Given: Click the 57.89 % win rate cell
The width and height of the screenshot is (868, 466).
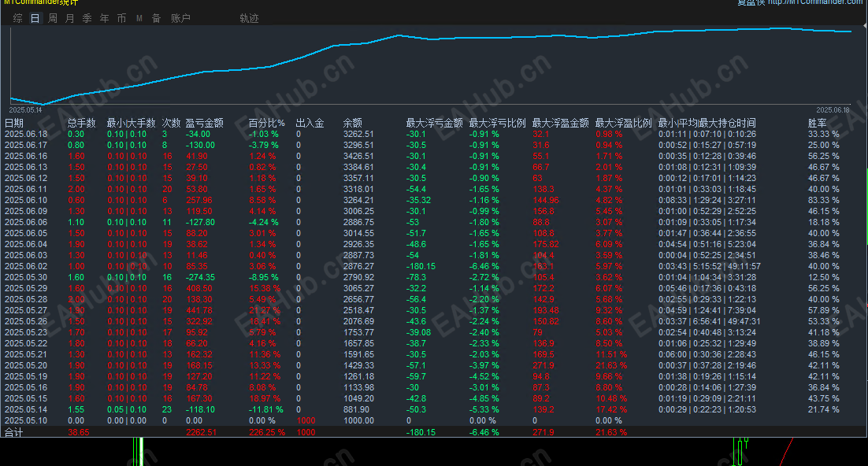Looking at the screenshot, I should point(823,310).
